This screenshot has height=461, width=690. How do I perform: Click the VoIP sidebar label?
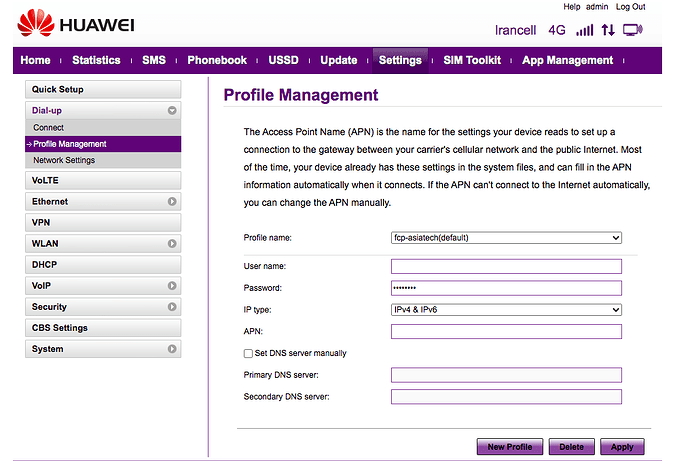(x=41, y=286)
